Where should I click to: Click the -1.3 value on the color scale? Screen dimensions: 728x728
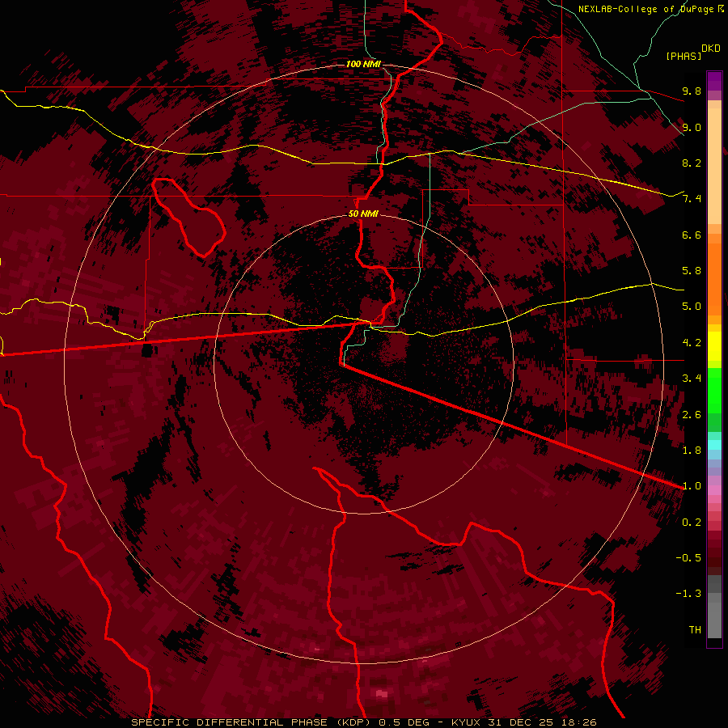pos(688,594)
